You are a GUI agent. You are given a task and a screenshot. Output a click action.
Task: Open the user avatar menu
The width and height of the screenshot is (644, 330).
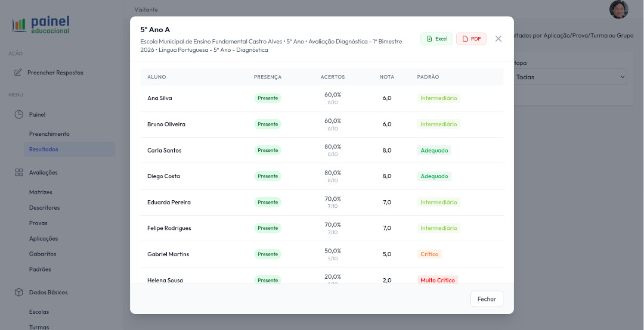[618, 9]
